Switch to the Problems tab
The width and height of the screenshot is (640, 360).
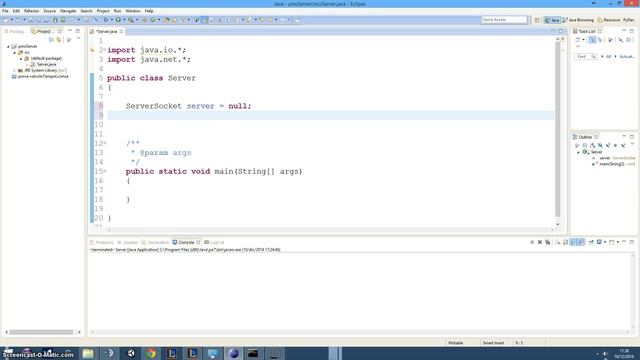click(102, 242)
